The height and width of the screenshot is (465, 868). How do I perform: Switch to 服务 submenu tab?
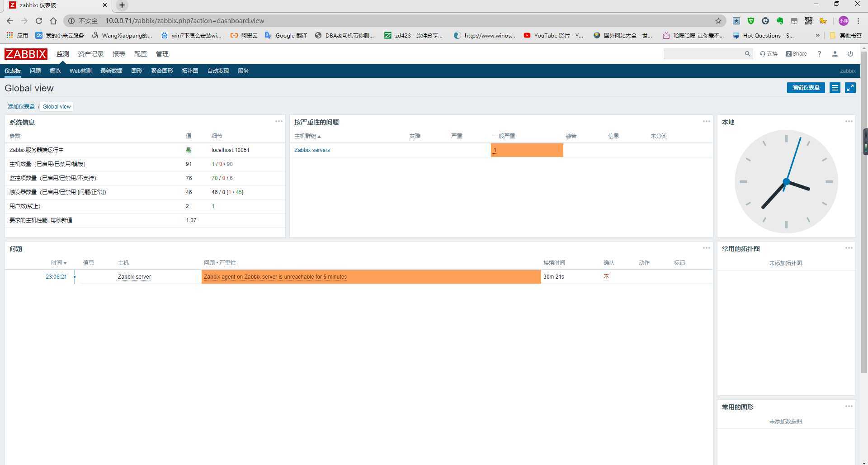tap(243, 71)
